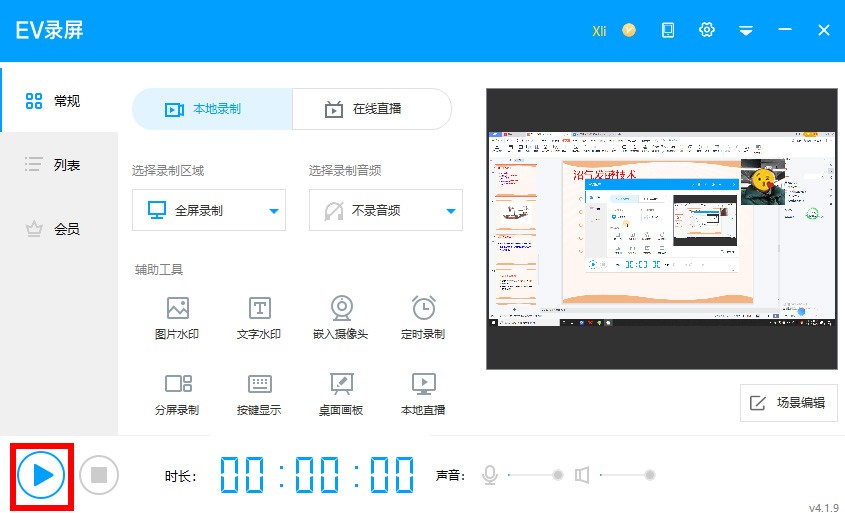The image size is (845, 513).
Task: Close the EV录屏 window
Action: point(823,30)
